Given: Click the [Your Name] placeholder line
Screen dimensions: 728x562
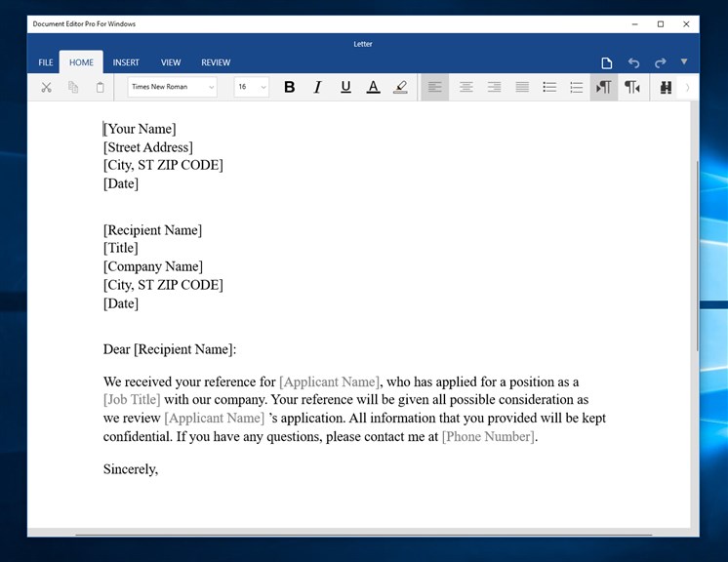Looking at the screenshot, I should click(140, 129).
